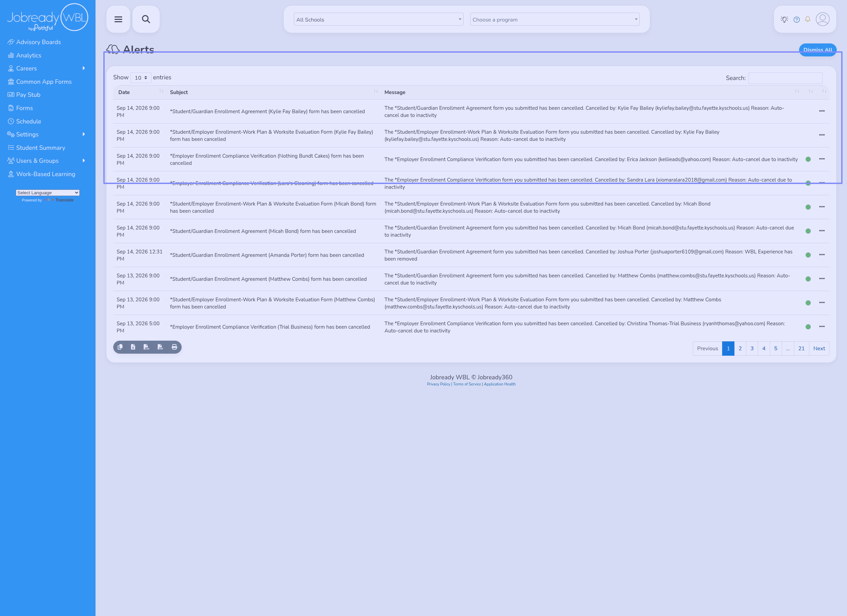The image size is (847, 616).
Task: Go to Work-Based Learning sidebar item
Action: [x=45, y=174]
